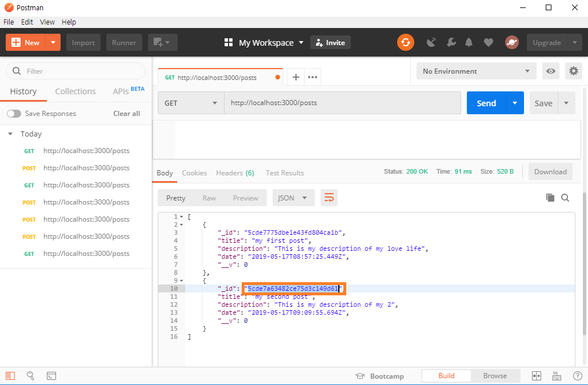Screen dimensions: 588x385
Task: Open the File menu
Action: (9, 22)
